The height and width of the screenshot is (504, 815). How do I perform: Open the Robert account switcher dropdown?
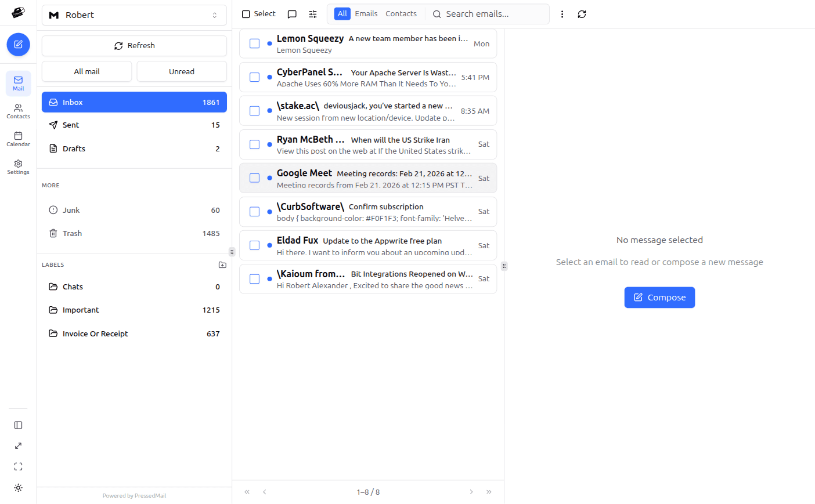(x=134, y=14)
